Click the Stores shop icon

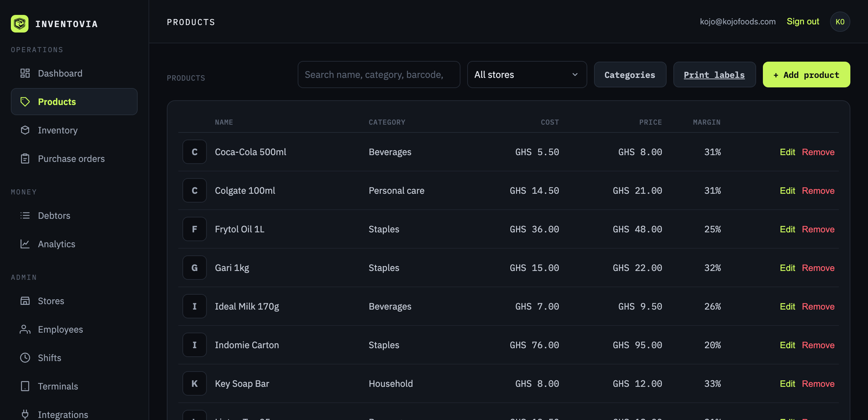tap(25, 301)
